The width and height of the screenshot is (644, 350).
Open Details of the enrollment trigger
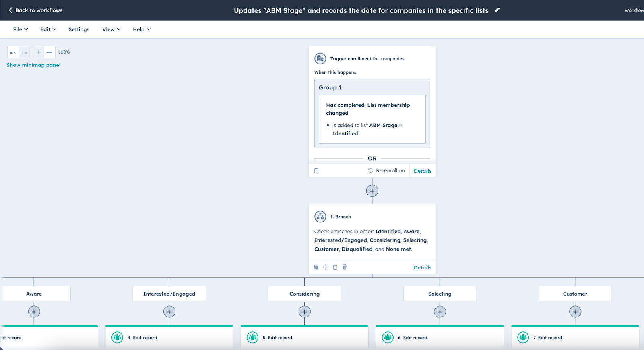423,171
